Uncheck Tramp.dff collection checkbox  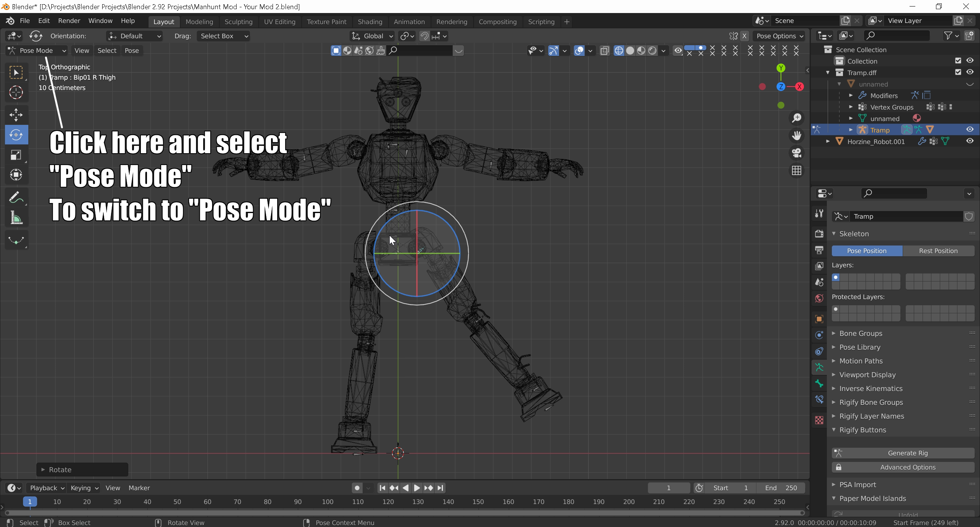(958, 72)
